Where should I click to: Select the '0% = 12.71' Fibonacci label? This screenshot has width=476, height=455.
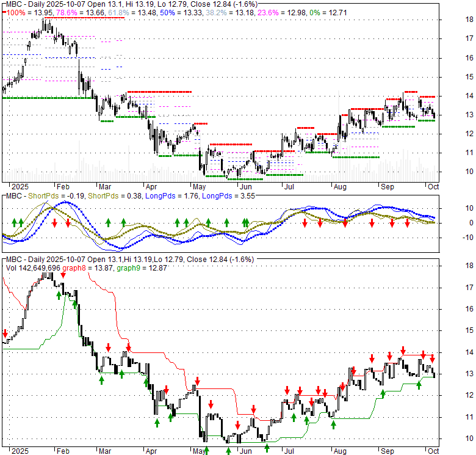[x=328, y=13]
